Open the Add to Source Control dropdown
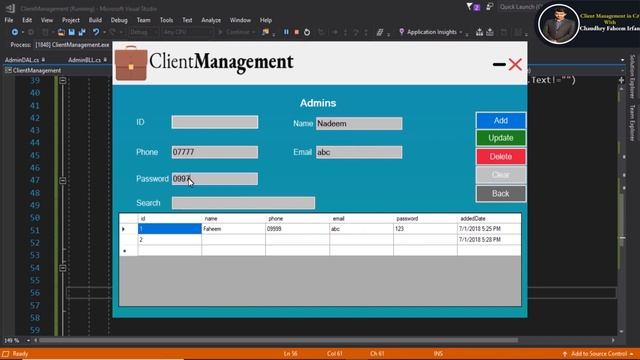640x360 pixels. point(632,354)
